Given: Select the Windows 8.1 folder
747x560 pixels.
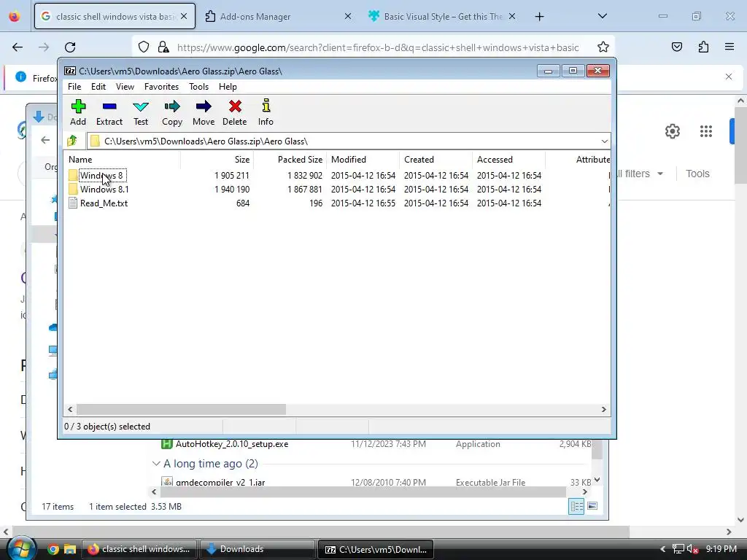Looking at the screenshot, I should click(104, 189).
